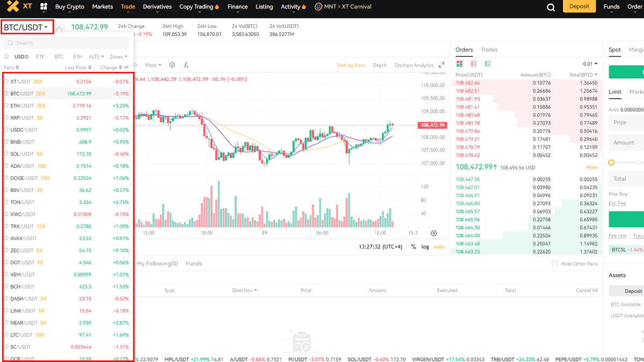644x362 pixels.
Task: Star the BNB/USDT pair
Action: pos(6,142)
